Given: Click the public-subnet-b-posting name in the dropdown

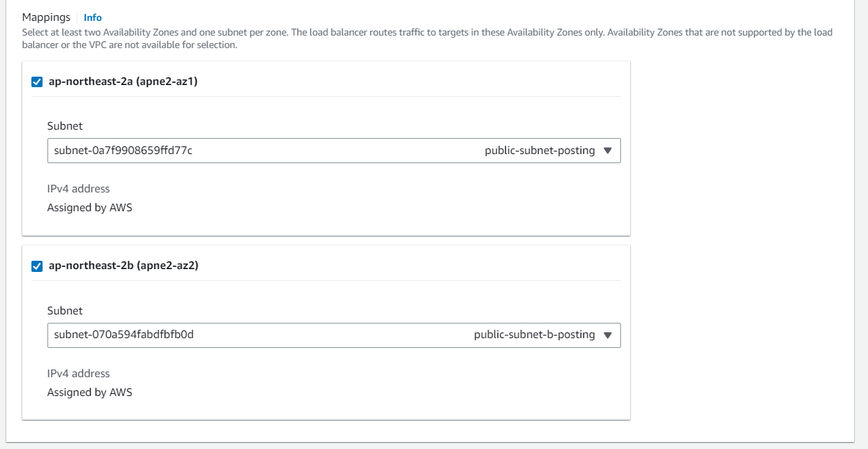Looking at the screenshot, I should (x=534, y=335).
